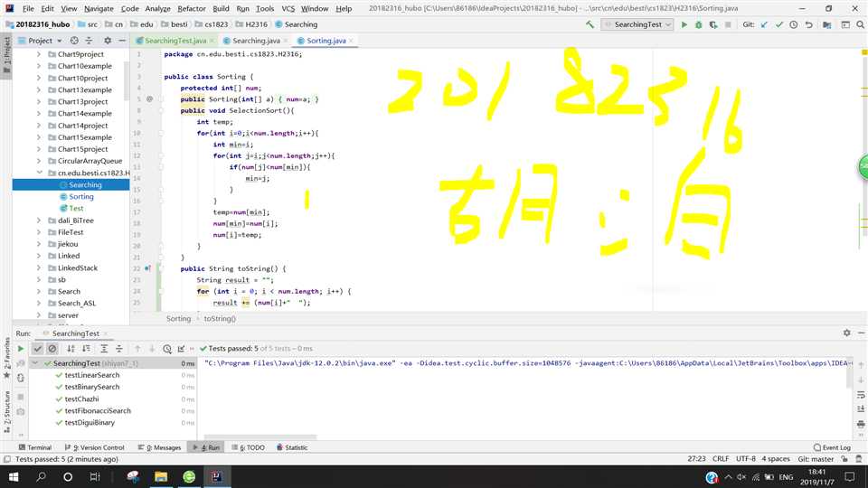Image resolution: width=868 pixels, height=488 pixels.
Task: Collapse the cn.edu.besti.cs1823.H package
Action: pos(39,173)
